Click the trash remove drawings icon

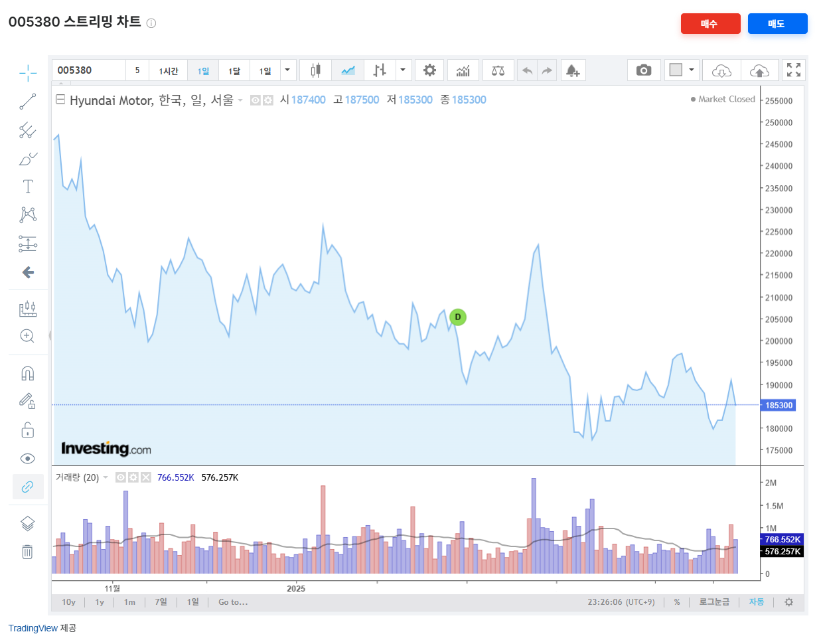(x=27, y=552)
